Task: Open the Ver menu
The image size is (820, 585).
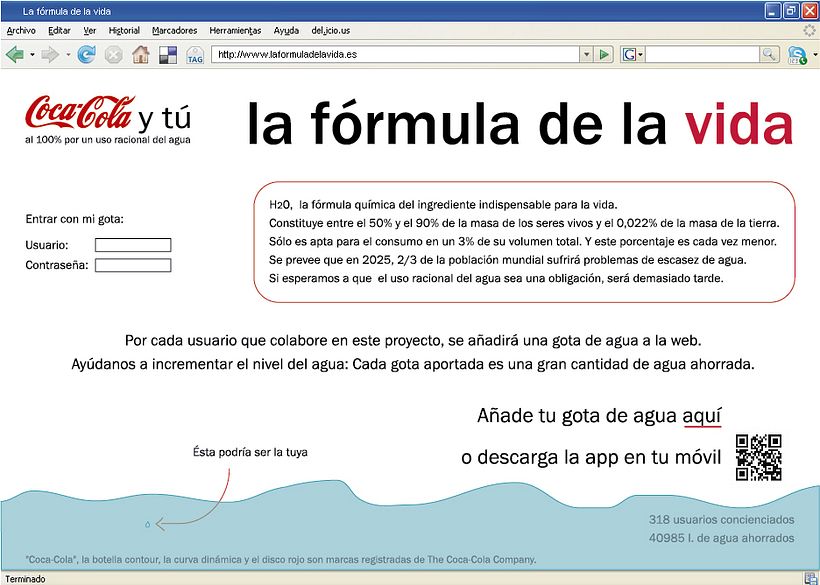Action: click(x=89, y=30)
